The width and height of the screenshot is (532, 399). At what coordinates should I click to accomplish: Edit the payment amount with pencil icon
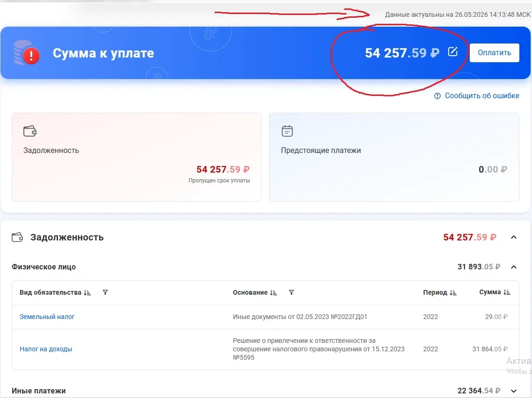(452, 52)
